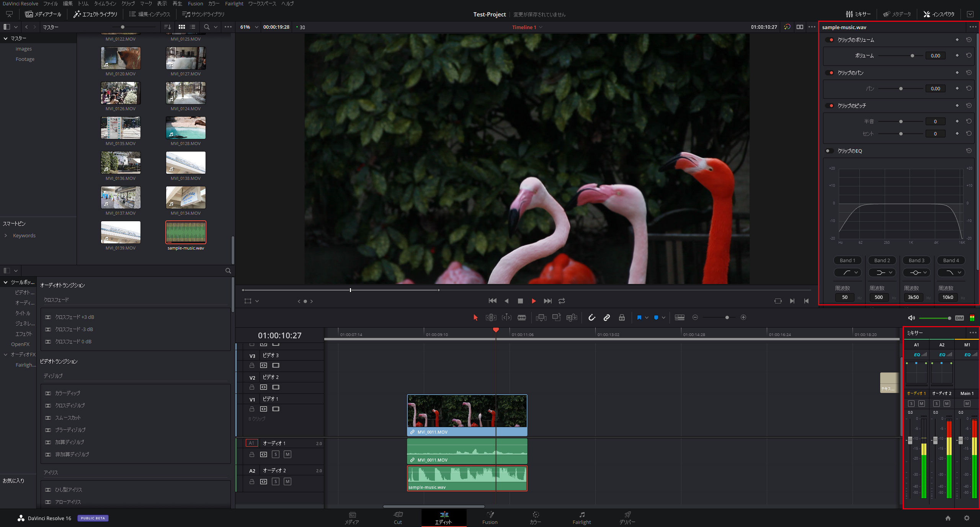Screen dimensions: 980x527
Task: Select the sample-music.wav thumbnail in media pool
Action: point(186,232)
